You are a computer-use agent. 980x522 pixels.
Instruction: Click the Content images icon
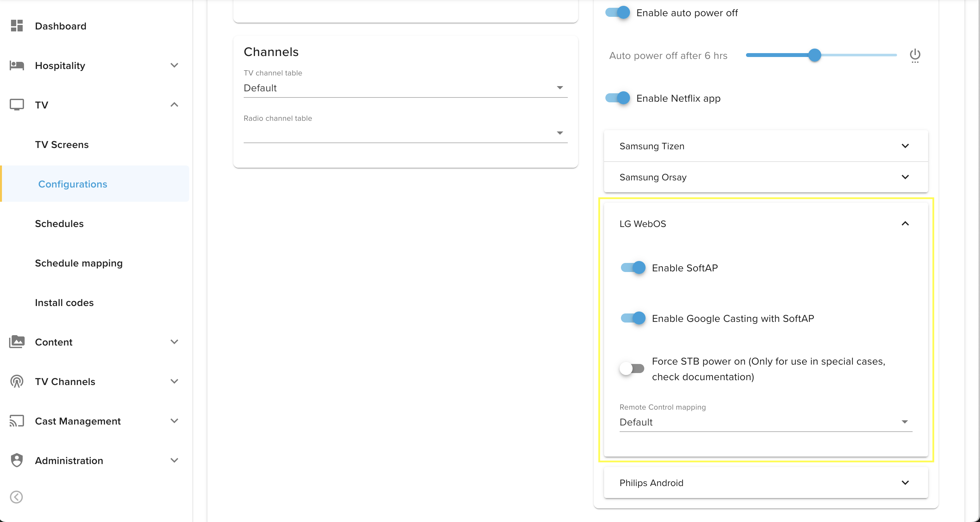[x=17, y=342]
